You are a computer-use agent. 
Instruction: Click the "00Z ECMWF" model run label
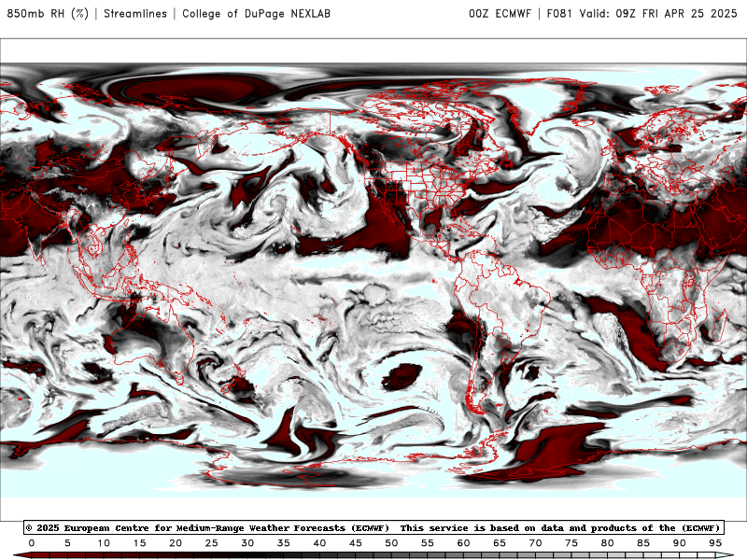click(500, 14)
